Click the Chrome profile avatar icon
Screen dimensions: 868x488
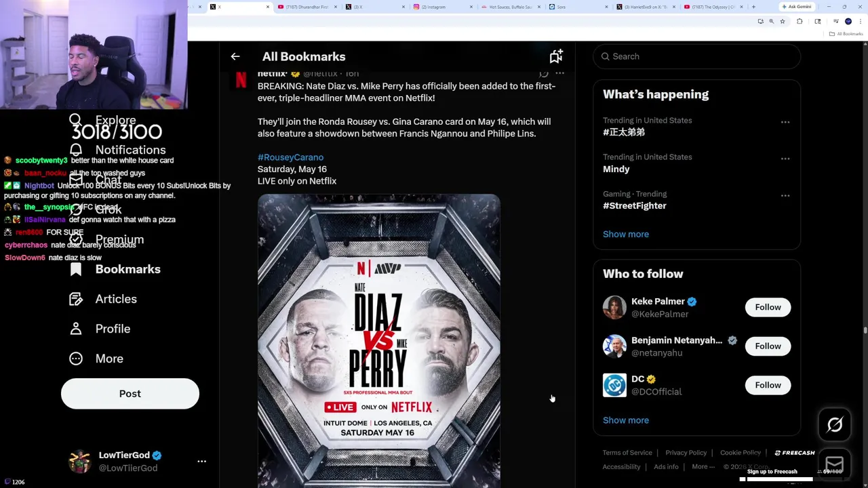848,22
